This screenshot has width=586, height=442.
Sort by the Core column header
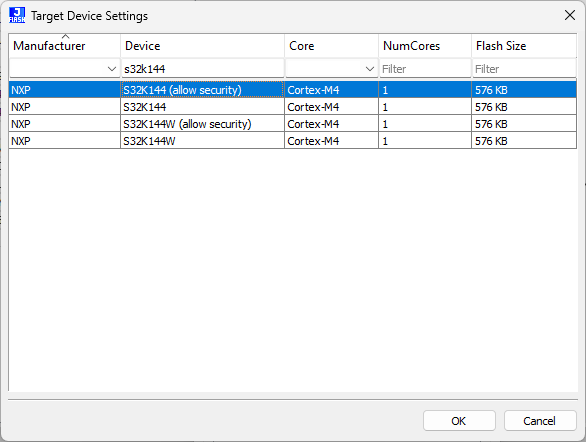coord(331,46)
